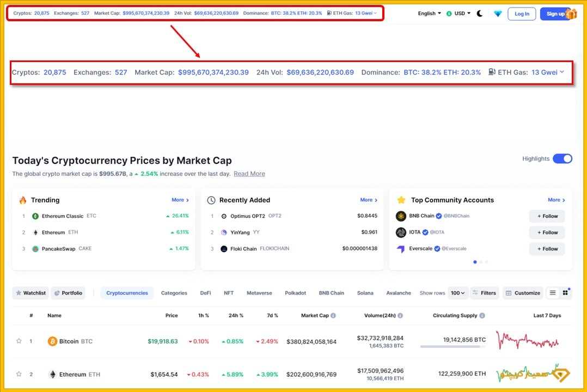Click the gift box icon on Sign up

(x=571, y=14)
